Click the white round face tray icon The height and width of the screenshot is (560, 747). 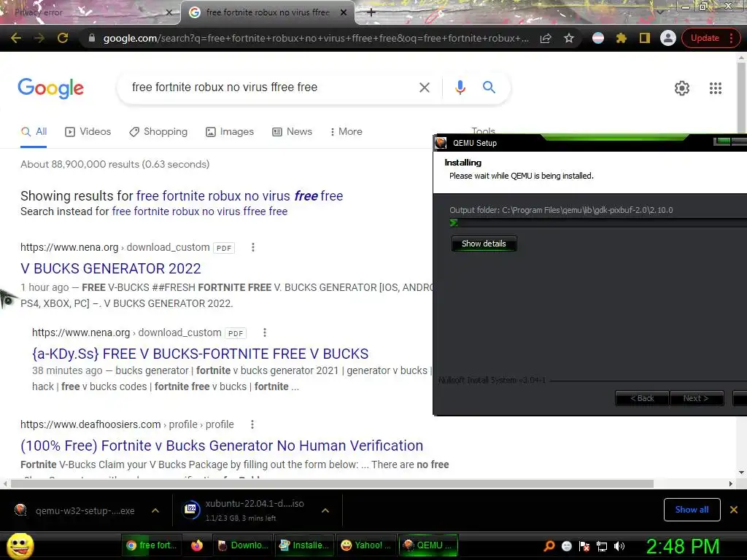point(566,546)
